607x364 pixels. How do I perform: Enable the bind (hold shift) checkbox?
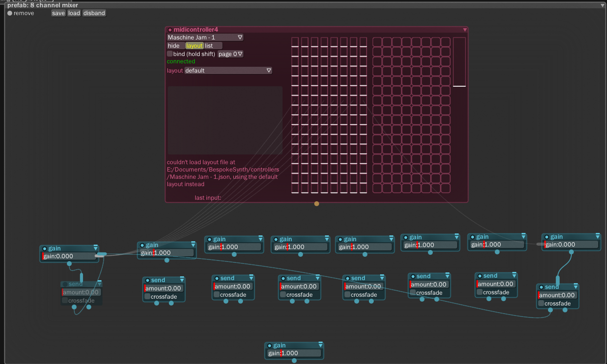tap(169, 54)
